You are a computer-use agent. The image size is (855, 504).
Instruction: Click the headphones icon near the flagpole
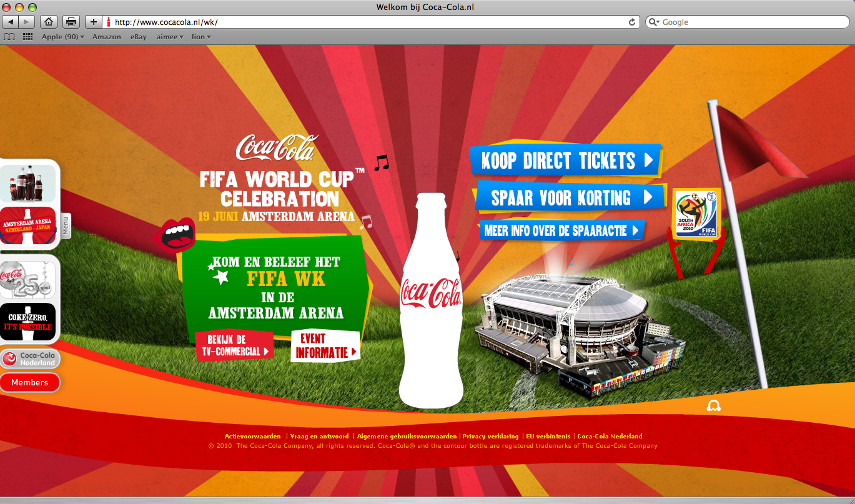point(713,406)
